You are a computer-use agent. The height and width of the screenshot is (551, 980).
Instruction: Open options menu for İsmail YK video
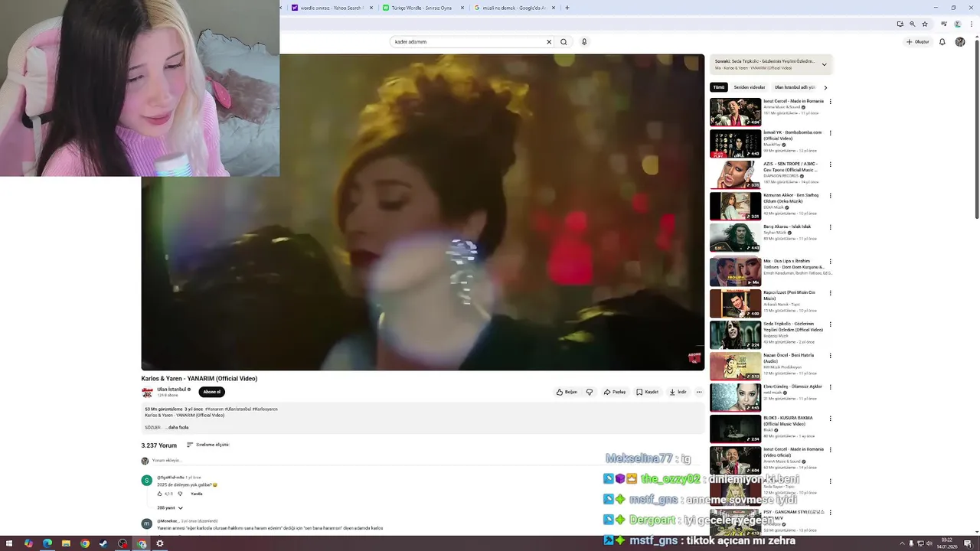(x=830, y=133)
